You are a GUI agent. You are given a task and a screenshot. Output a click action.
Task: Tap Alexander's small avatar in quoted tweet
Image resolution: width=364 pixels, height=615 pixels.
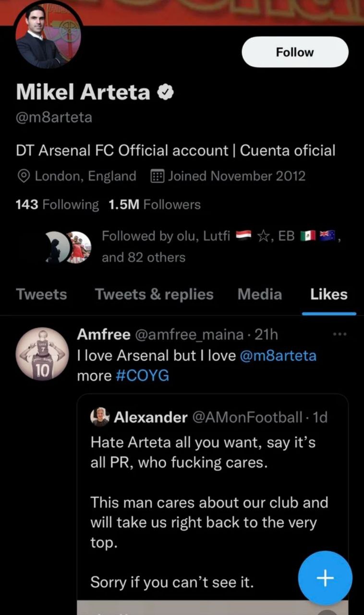pos(100,417)
